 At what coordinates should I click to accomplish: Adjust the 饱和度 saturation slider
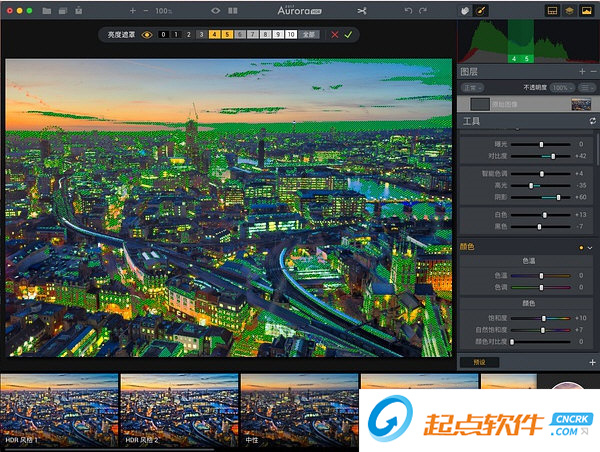(541, 318)
